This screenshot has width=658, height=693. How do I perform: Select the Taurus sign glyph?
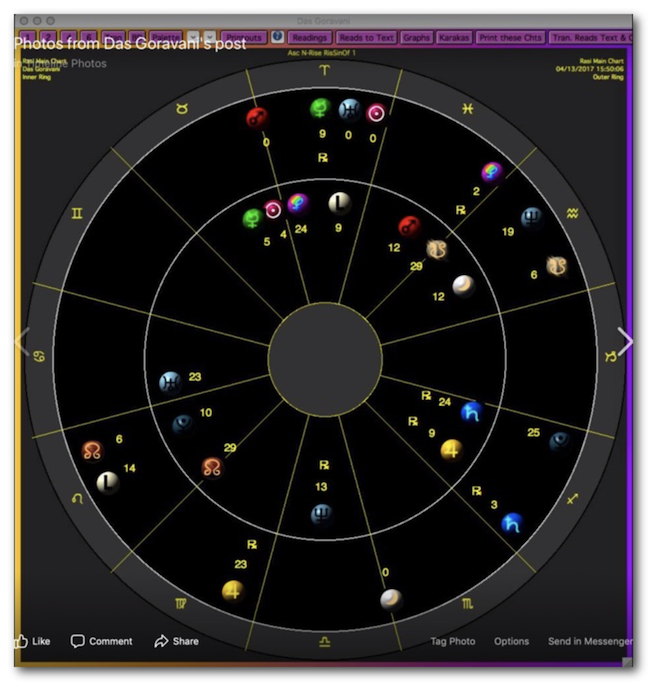pyautogui.click(x=182, y=108)
